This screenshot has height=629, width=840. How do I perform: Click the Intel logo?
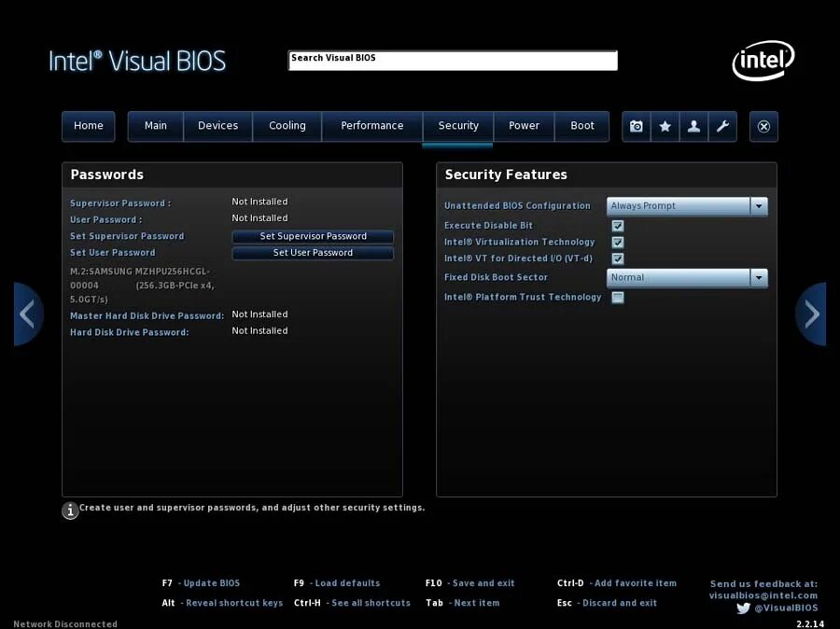[x=763, y=60]
